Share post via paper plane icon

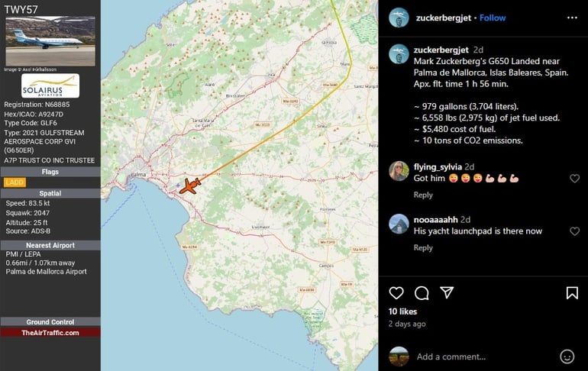(x=447, y=292)
